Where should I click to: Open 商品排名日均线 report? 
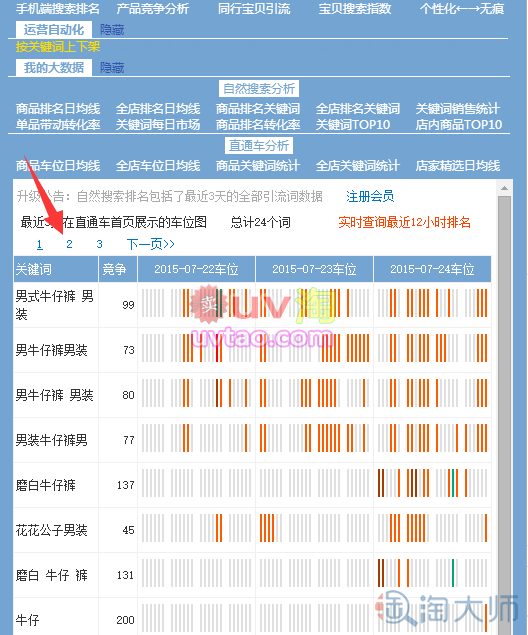click(58, 109)
